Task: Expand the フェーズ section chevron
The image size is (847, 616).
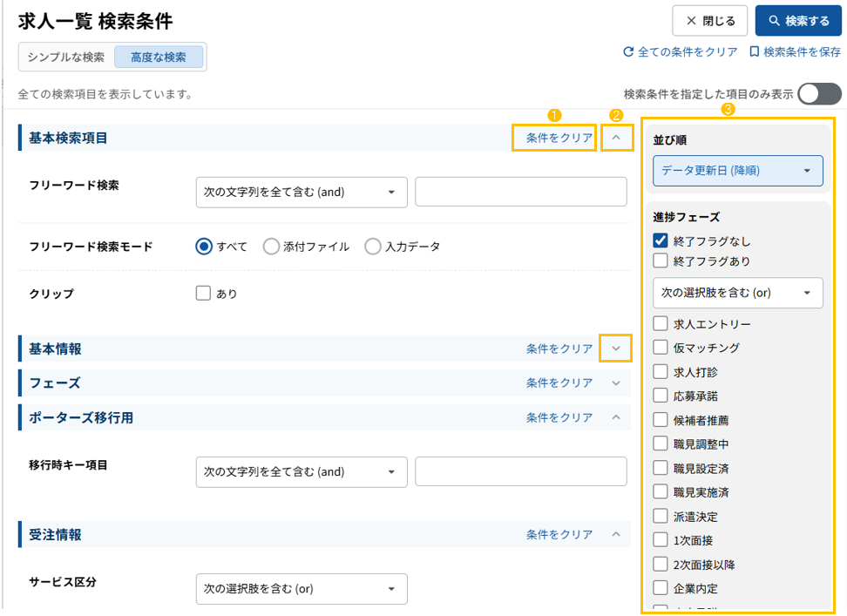Action: coord(616,383)
